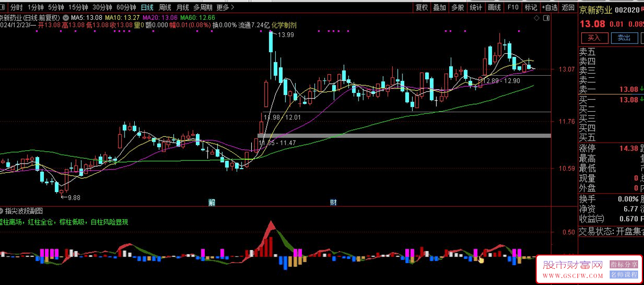The height and width of the screenshot is (285, 644).
Task: Click the 财 event marker under the chart
Action: tap(333, 202)
